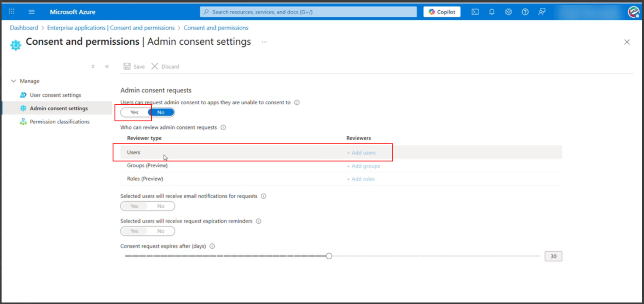This screenshot has height=304, width=644.
Task: Click the Add users link
Action: pyautogui.click(x=361, y=153)
